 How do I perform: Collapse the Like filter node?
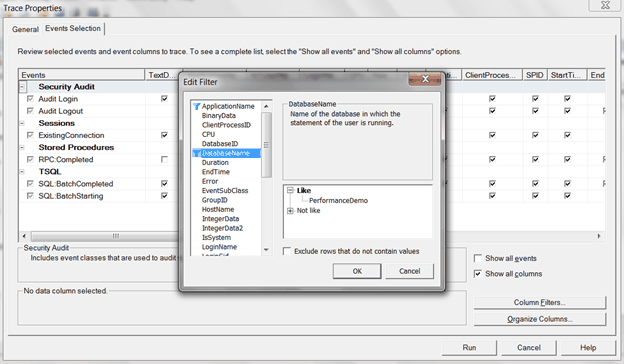(290, 191)
